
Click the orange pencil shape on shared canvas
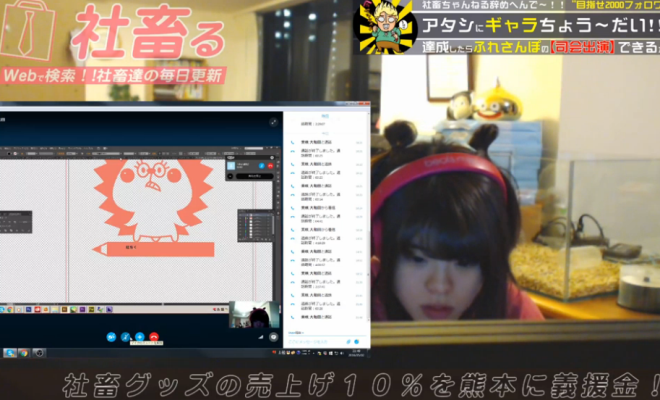point(150,246)
